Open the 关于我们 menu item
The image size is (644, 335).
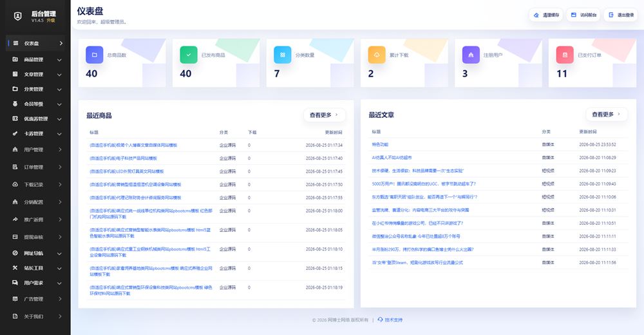point(37,316)
